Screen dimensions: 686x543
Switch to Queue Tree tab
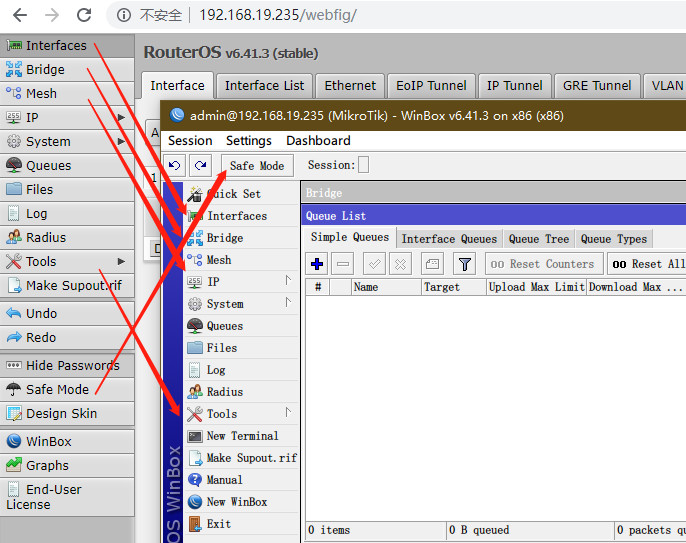539,239
